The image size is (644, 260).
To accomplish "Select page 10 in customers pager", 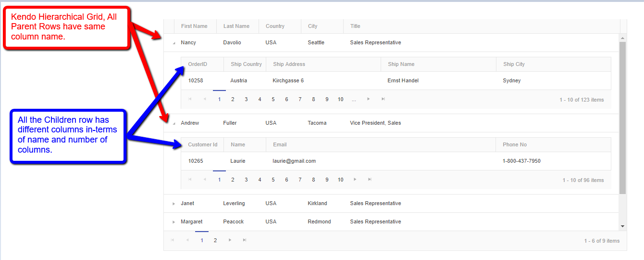I will (x=340, y=180).
